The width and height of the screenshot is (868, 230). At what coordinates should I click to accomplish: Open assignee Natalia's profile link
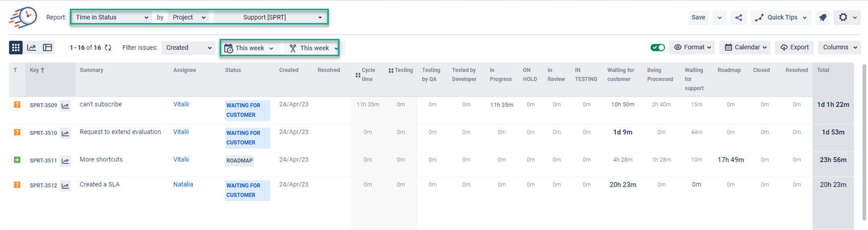[x=183, y=185]
